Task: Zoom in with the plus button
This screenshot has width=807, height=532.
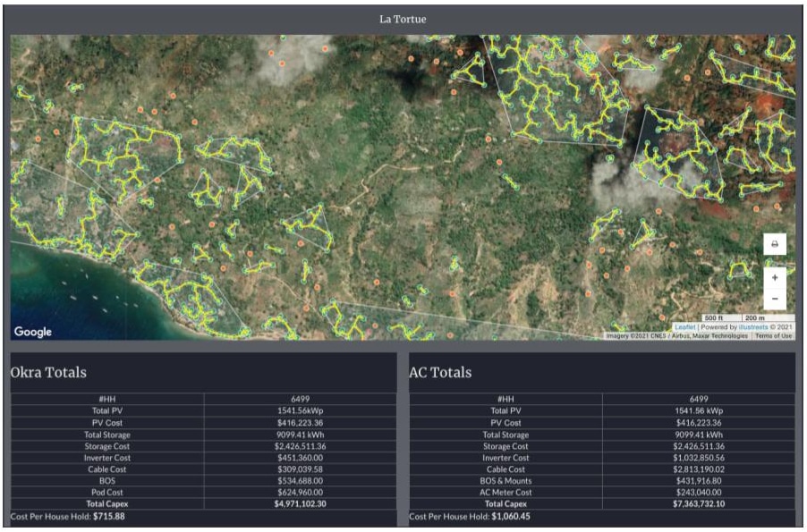Action: 775,278
